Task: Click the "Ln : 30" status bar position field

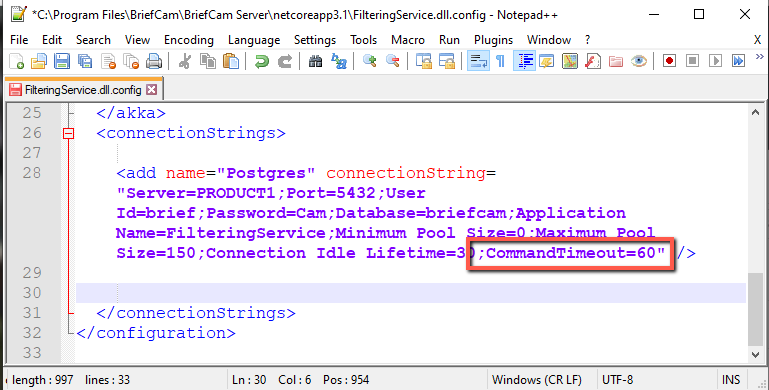Action: (249, 380)
